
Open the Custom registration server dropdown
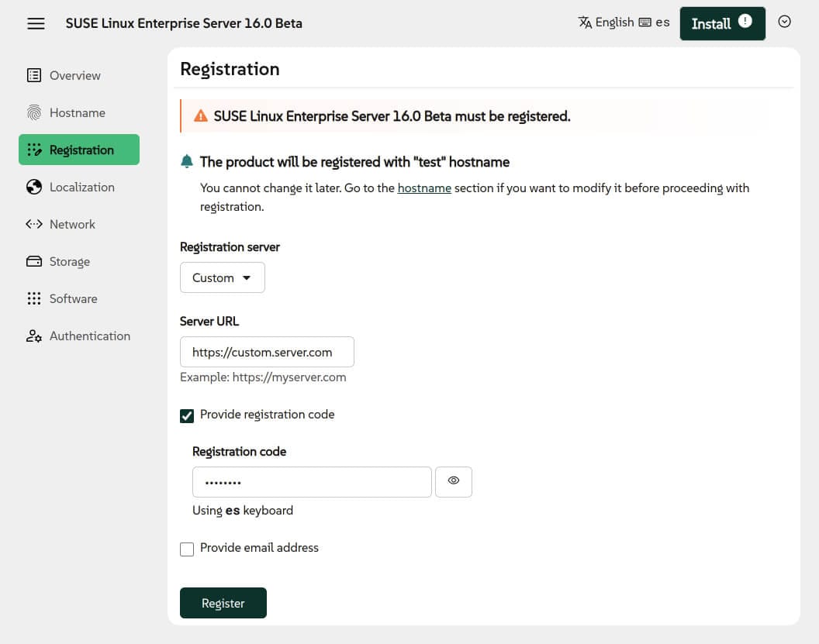pos(223,277)
